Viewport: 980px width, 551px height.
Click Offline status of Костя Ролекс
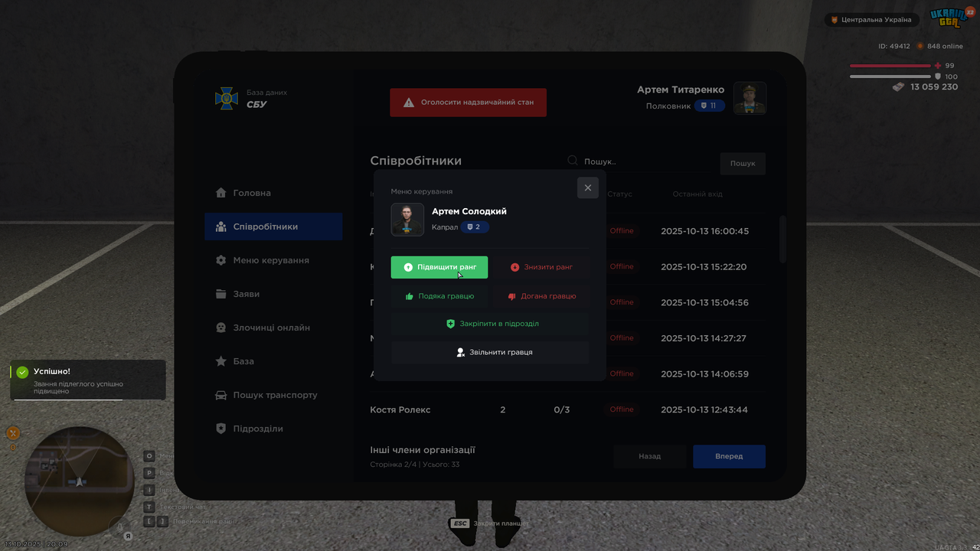pyautogui.click(x=622, y=409)
